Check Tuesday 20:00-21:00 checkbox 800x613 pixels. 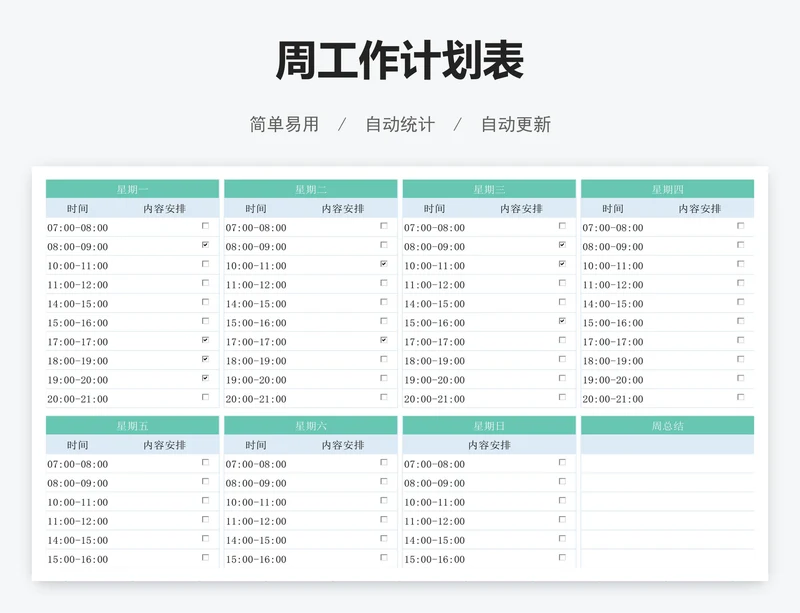384,397
